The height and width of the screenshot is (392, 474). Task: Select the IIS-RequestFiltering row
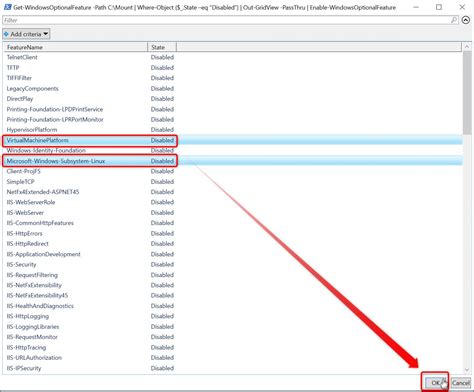233,275
